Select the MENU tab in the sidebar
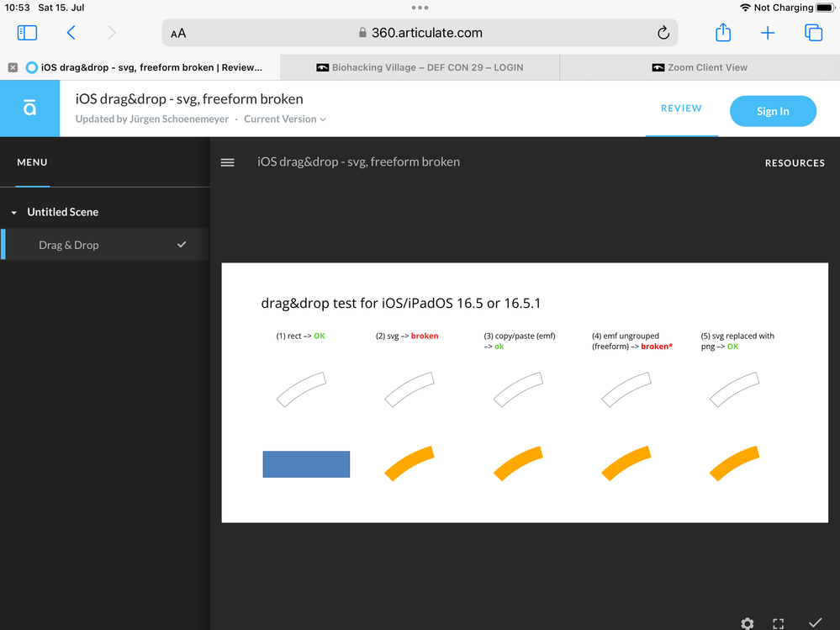The height and width of the screenshot is (630, 840). tap(32, 162)
